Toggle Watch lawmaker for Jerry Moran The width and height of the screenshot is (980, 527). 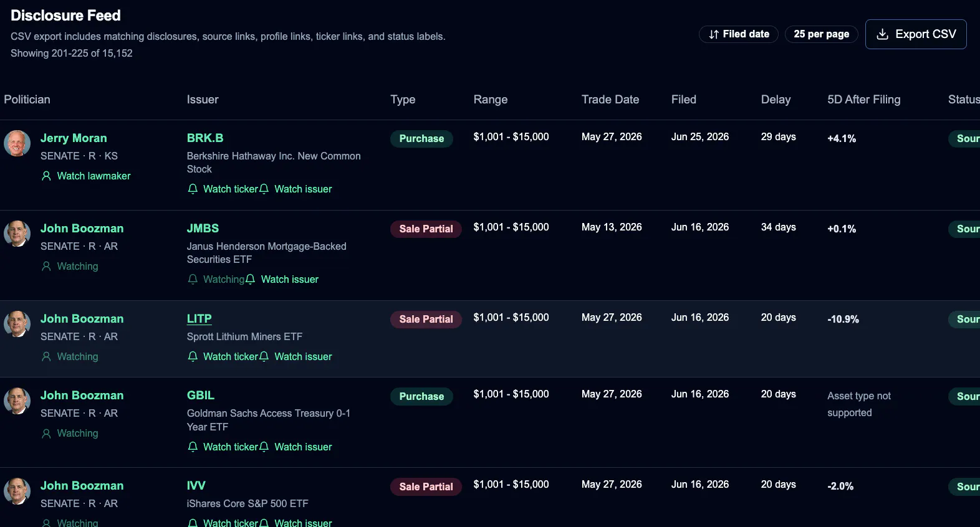point(86,176)
